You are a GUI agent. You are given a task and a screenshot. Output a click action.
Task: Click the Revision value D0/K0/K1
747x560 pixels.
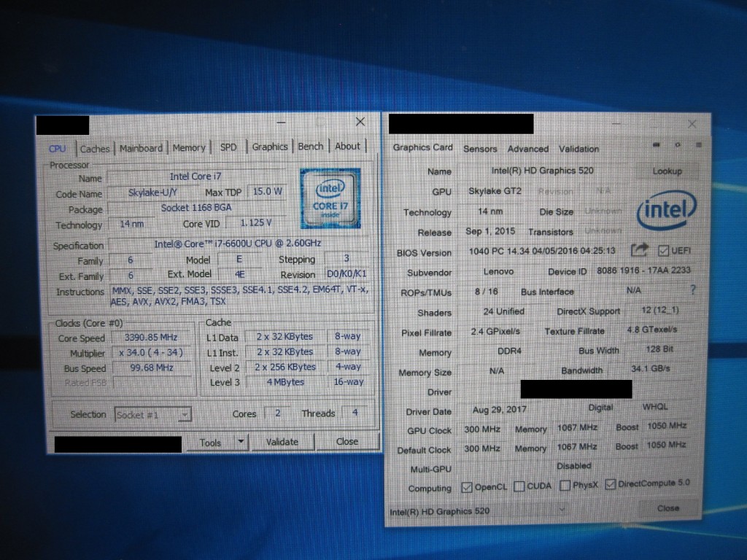tap(347, 274)
